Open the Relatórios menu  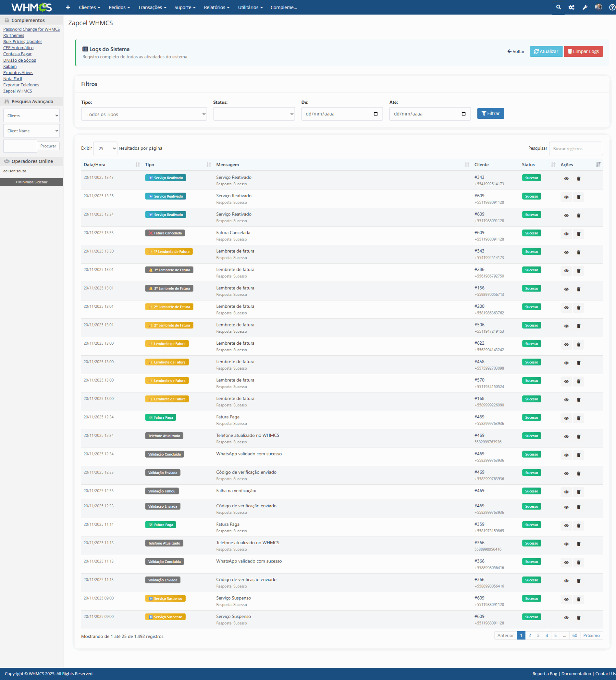tap(216, 7)
